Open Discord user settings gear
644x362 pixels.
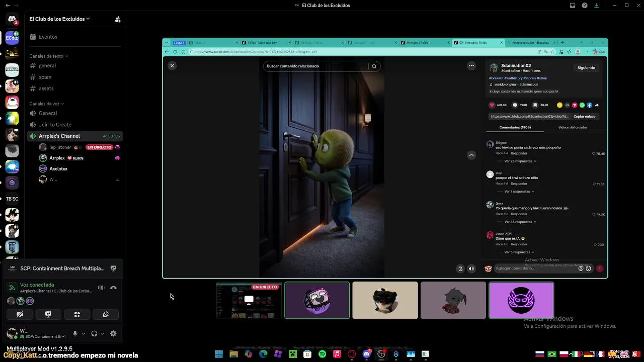click(113, 333)
